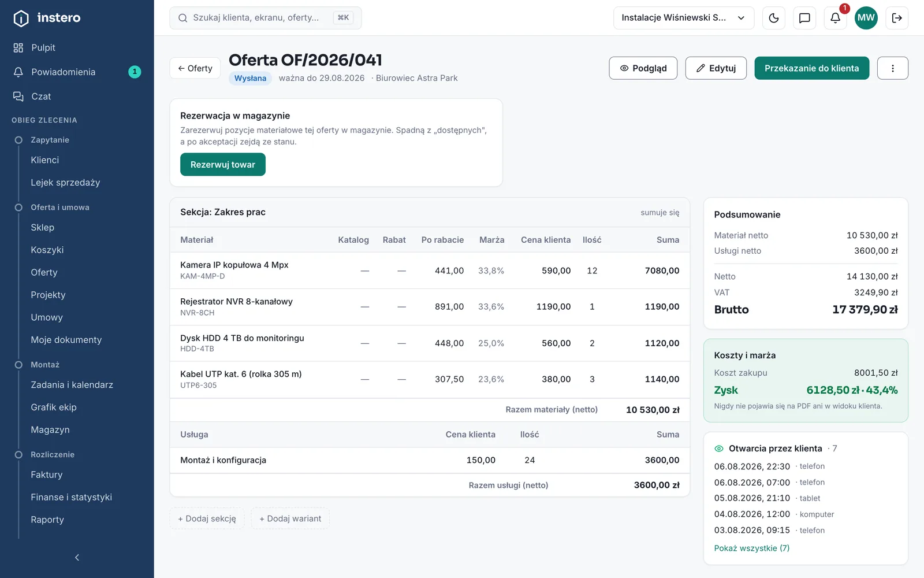Screen dimensions: 924x578
Task: Select the Rejestrator NVR 8-kanałowy row
Action: pos(430,307)
